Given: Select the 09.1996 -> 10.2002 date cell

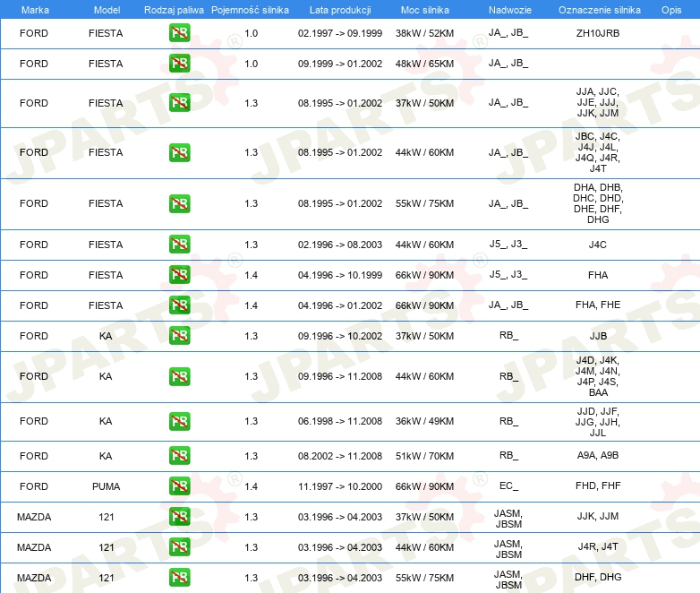Looking at the screenshot, I should coord(340,336).
